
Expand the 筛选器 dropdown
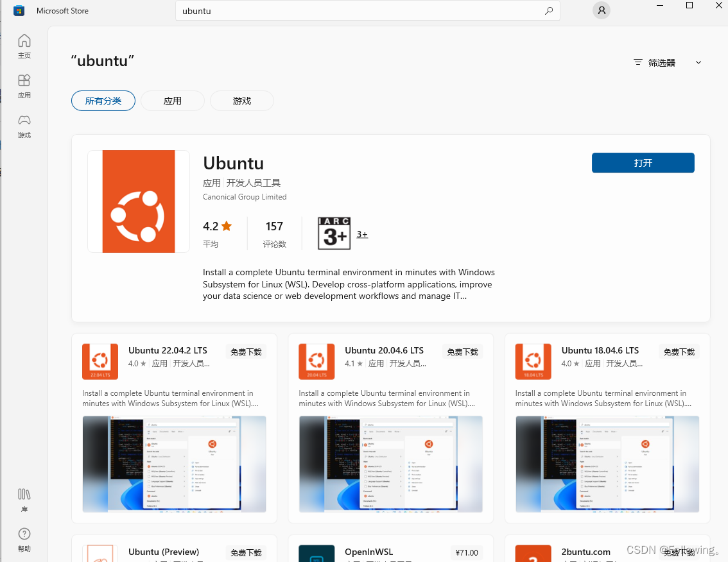point(698,62)
